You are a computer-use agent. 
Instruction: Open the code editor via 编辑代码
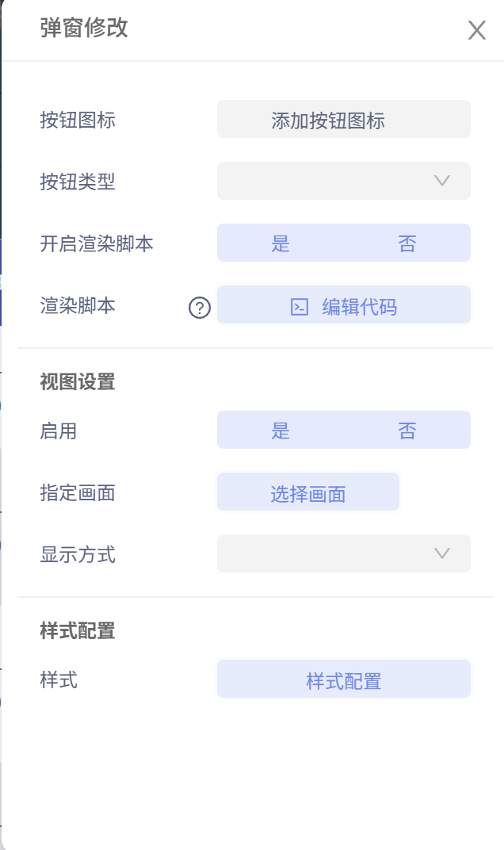pos(343,304)
